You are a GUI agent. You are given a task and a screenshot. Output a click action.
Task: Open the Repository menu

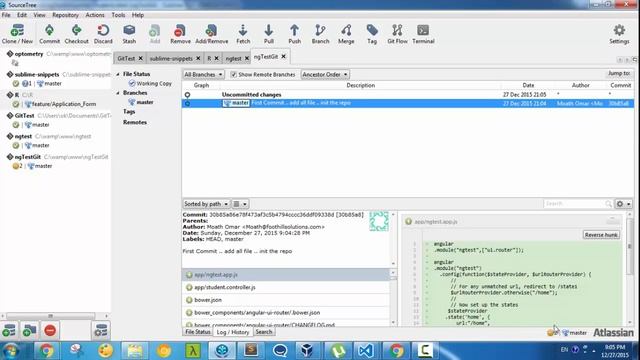click(x=65, y=15)
